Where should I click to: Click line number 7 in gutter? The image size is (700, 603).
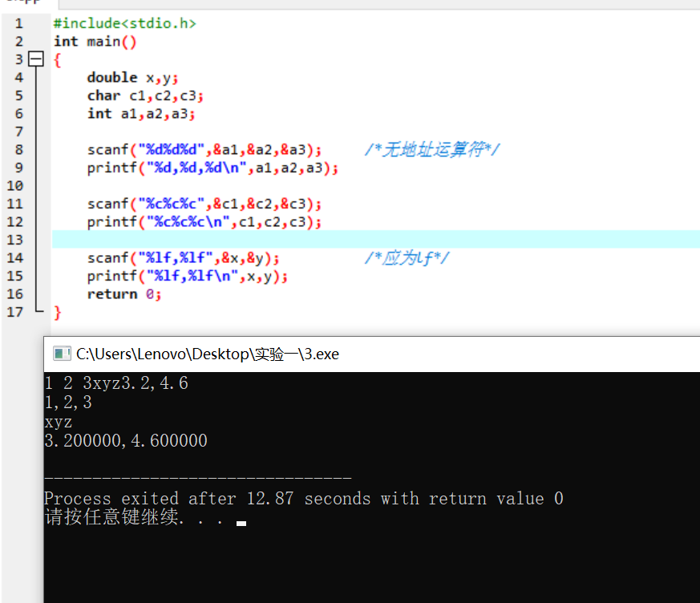(18, 132)
